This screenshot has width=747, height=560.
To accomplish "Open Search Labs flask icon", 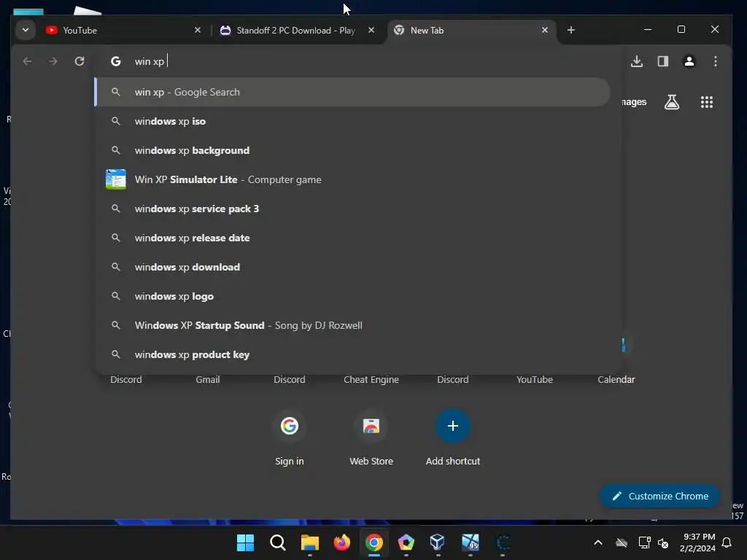I will [672, 102].
